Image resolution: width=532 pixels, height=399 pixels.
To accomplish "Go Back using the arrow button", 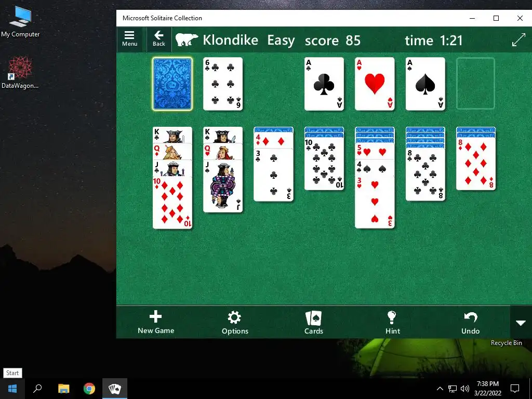I will click(159, 38).
